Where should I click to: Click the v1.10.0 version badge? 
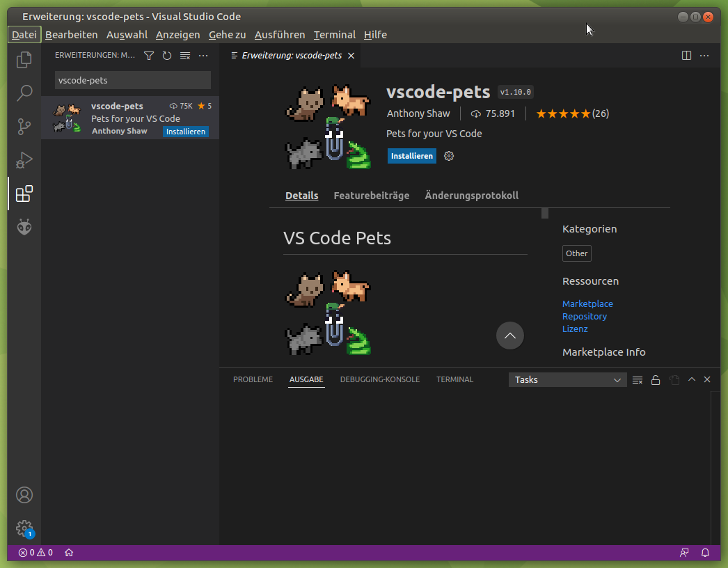515,92
